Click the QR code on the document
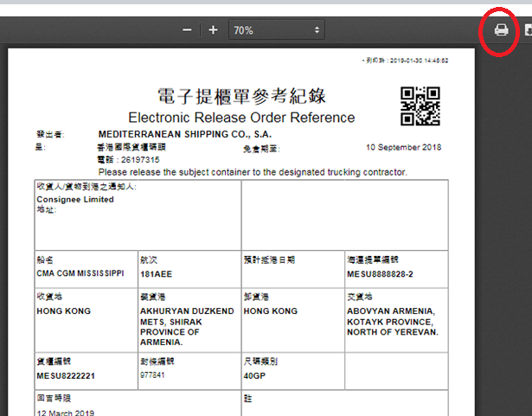Image resolution: width=532 pixels, height=416 pixels. click(x=420, y=106)
